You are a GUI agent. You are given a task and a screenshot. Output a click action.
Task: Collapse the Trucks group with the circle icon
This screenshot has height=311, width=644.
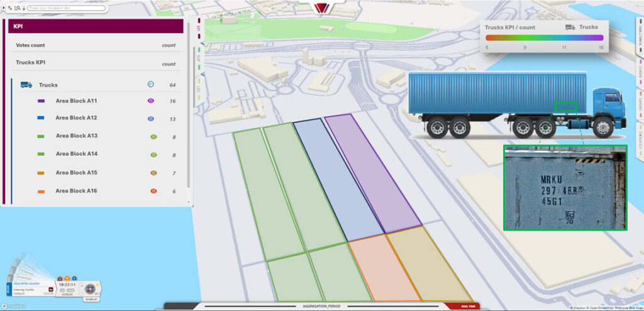click(150, 84)
